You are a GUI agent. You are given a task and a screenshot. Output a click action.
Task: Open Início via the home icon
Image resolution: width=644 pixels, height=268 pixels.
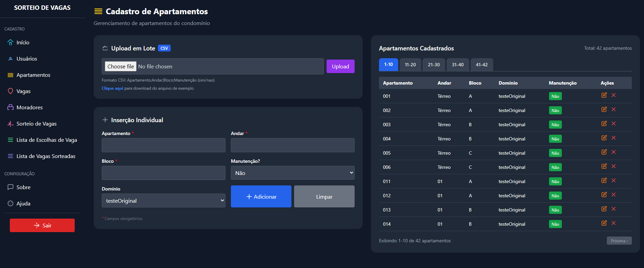tap(10, 42)
